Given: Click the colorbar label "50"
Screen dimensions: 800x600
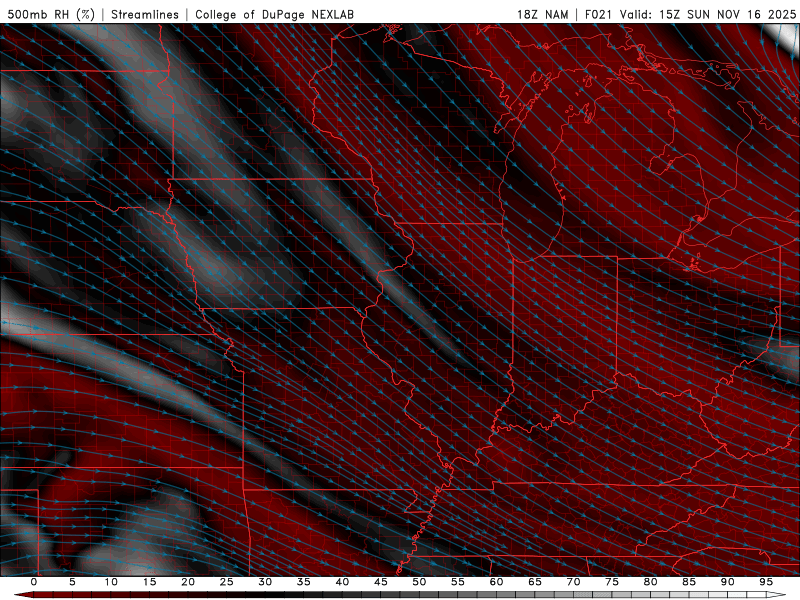Looking at the screenshot, I should 419,582.
